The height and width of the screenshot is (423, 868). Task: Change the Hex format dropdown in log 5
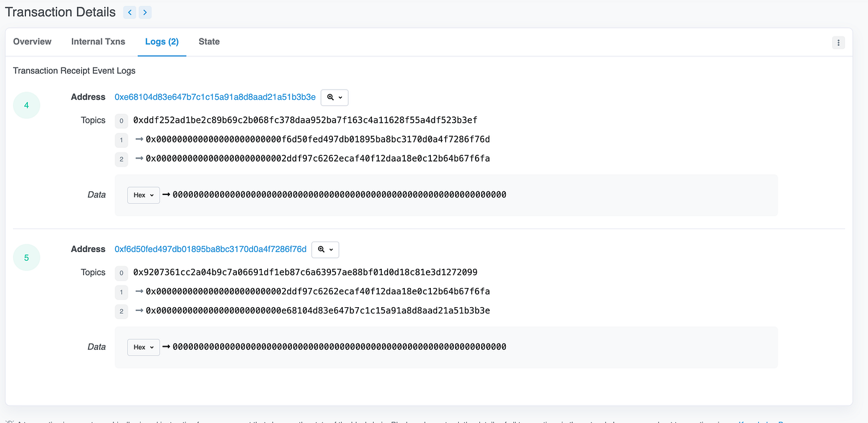143,347
